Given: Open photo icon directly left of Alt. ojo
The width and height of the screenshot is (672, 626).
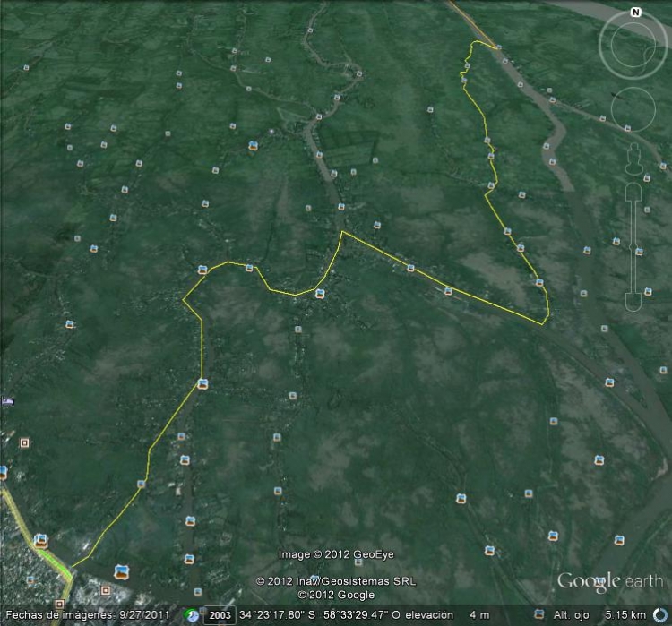Looking at the screenshot, I should [539, 614].
